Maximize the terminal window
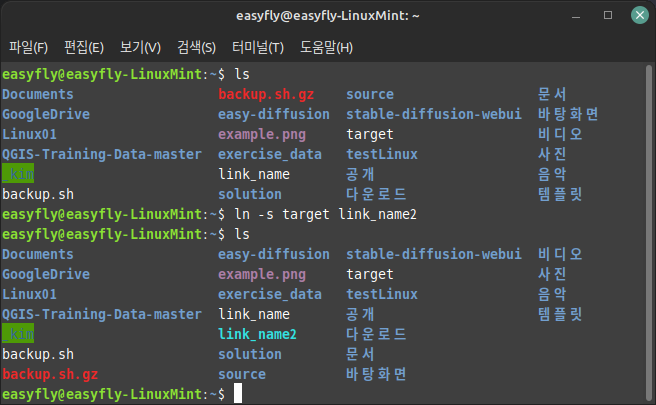 click(x=608, y=15)
